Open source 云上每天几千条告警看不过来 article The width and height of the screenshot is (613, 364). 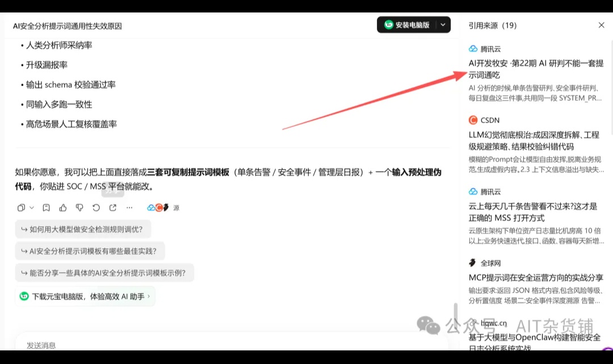coord(533,212)
